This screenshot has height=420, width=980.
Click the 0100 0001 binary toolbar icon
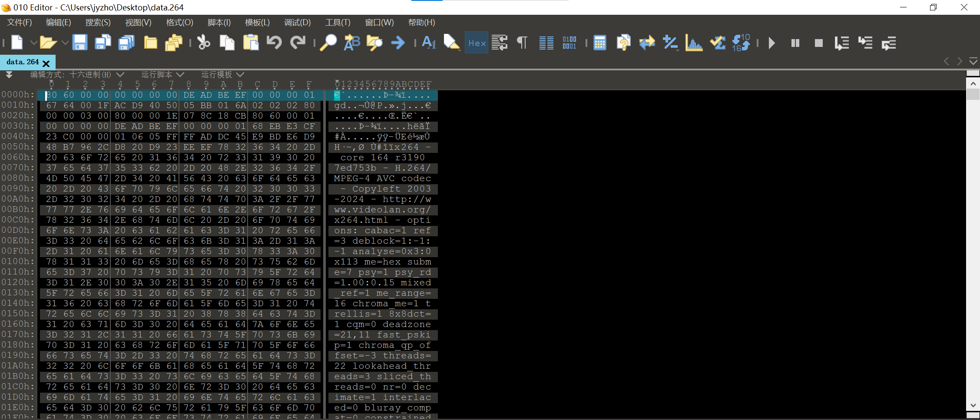(x=569, y=43)
